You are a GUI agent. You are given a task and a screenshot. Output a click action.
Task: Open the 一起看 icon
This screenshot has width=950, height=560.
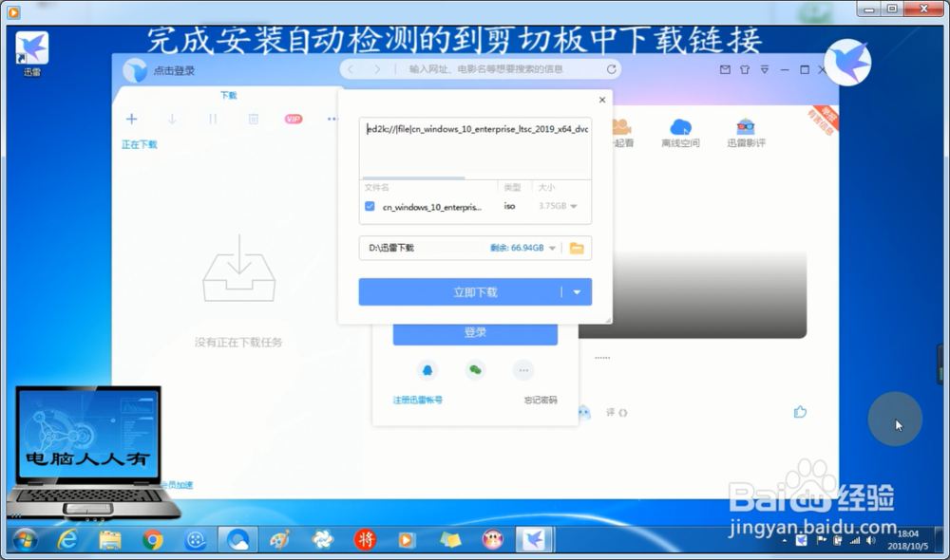point(622,134)
